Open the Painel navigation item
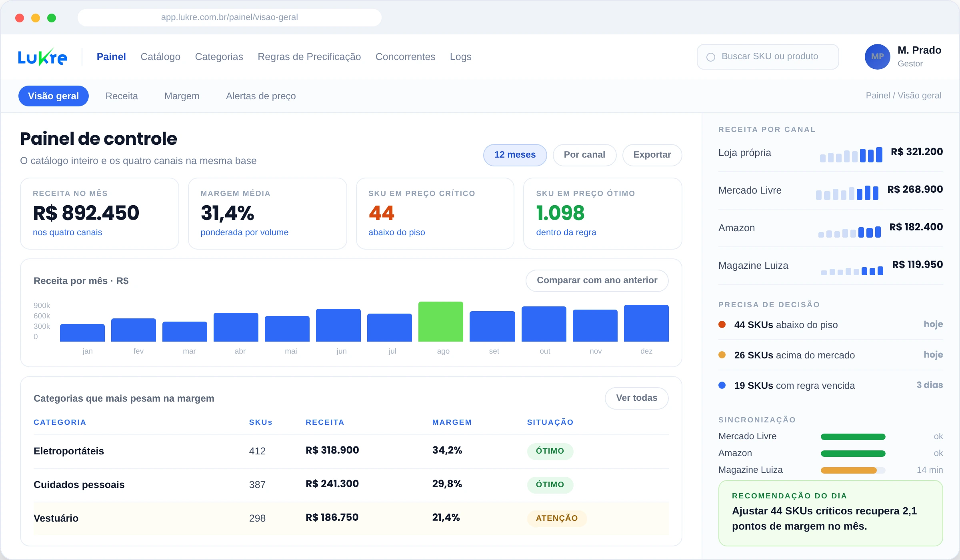 point(111,57)
